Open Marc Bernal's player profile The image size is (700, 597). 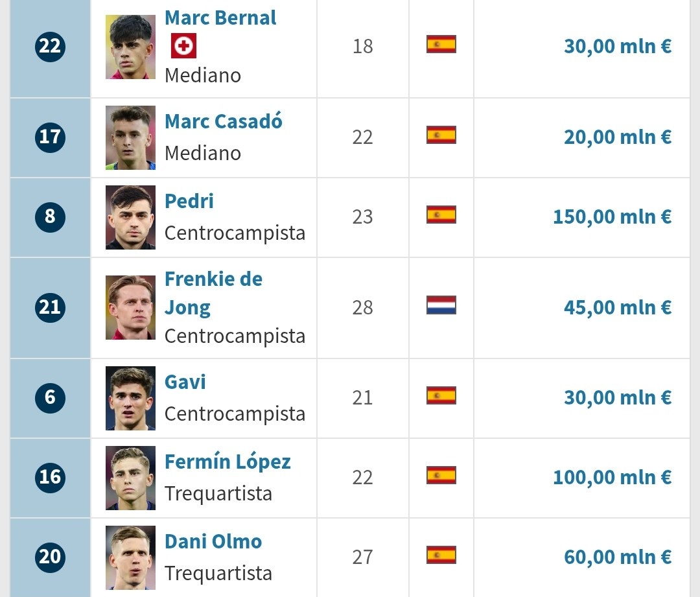tap(220, 18)
